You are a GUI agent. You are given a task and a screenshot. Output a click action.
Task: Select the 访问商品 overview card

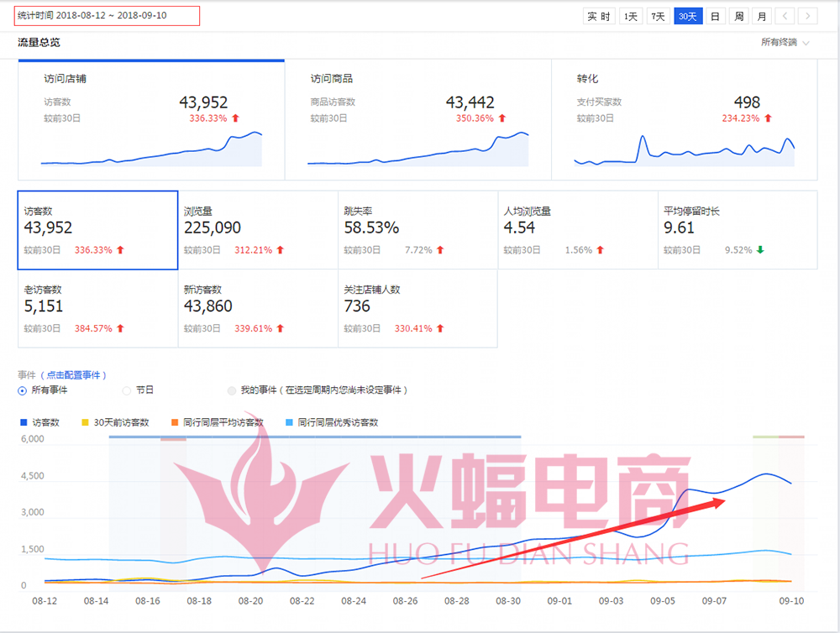(417, 120)
